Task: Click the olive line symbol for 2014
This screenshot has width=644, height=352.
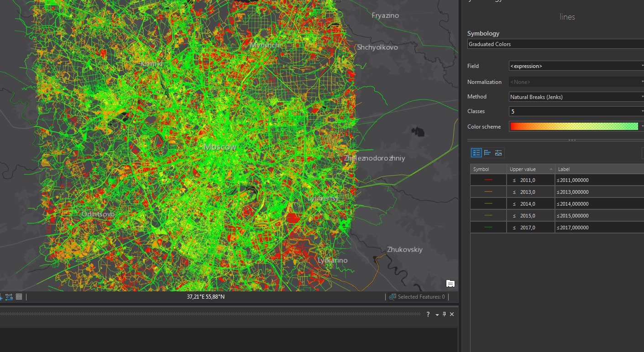Action: coord(488,204)
